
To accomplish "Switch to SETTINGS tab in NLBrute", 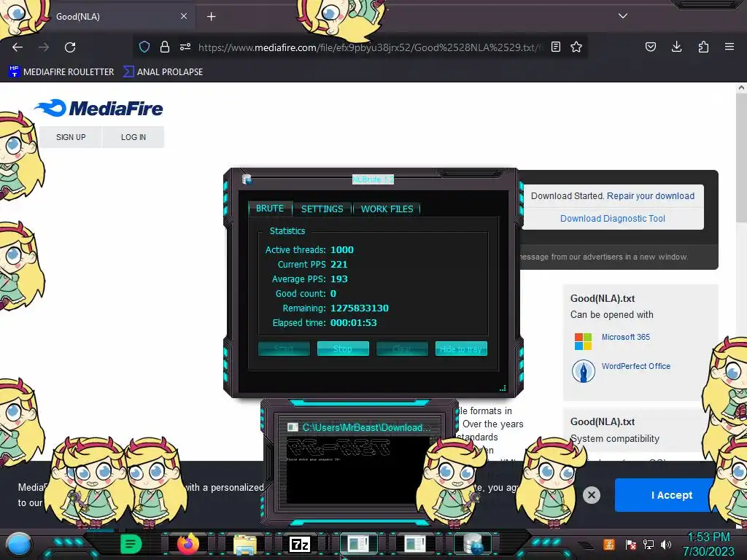I will [322, 209].
